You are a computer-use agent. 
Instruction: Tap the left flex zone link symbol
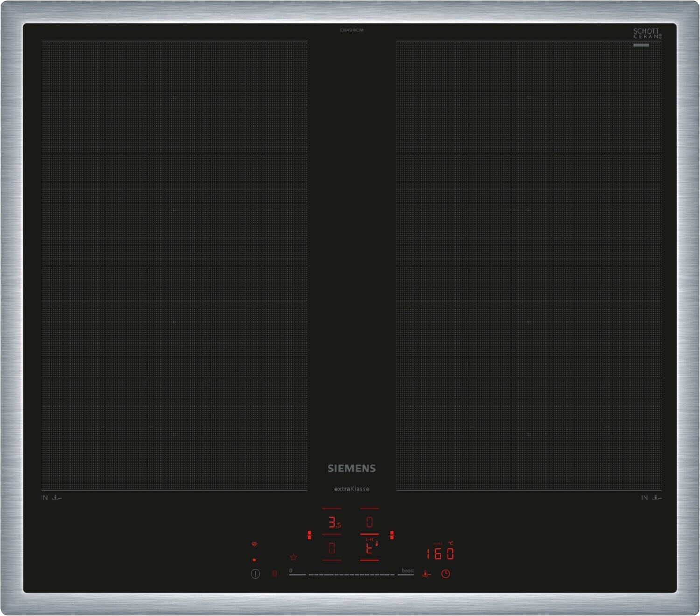pos(309,535)
